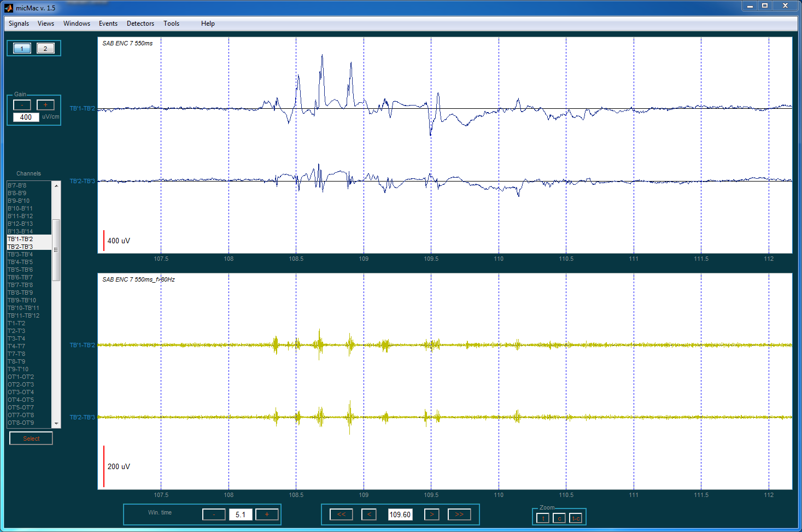Activate view toggle button 1
The height and width of the screenshot is (532, 802).
click(x=22, y=49)
